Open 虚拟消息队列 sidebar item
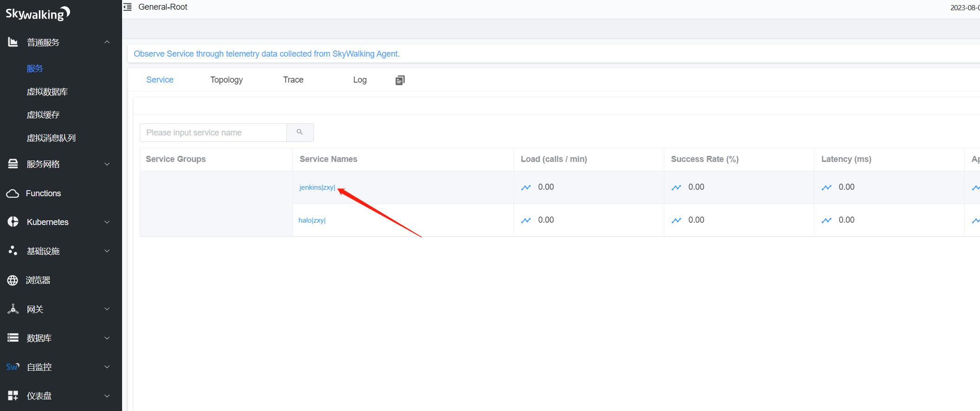This screenshot has height=411, width=980. tap(51, 138)
